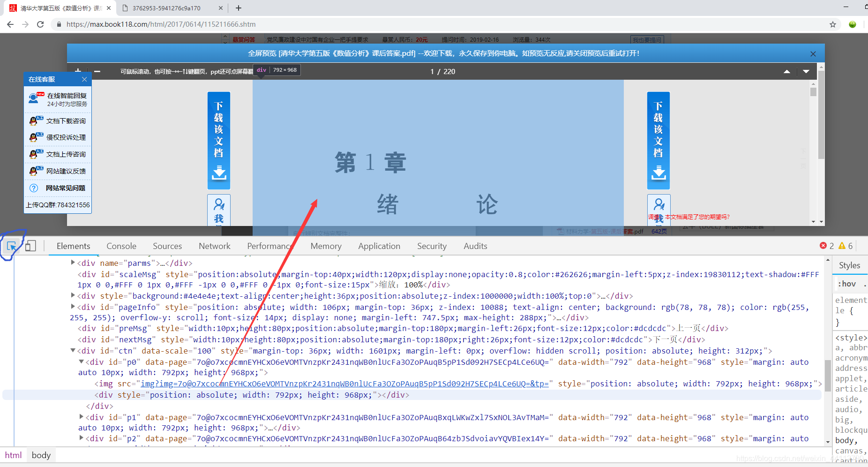Zoom out the preview with minus icon
The width and height of the screenshot is (868, 467).
point(97,71)
